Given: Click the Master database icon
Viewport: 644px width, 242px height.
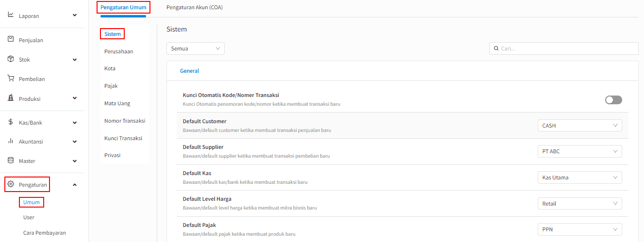Looking at the screenshot, I should point(11,160).
